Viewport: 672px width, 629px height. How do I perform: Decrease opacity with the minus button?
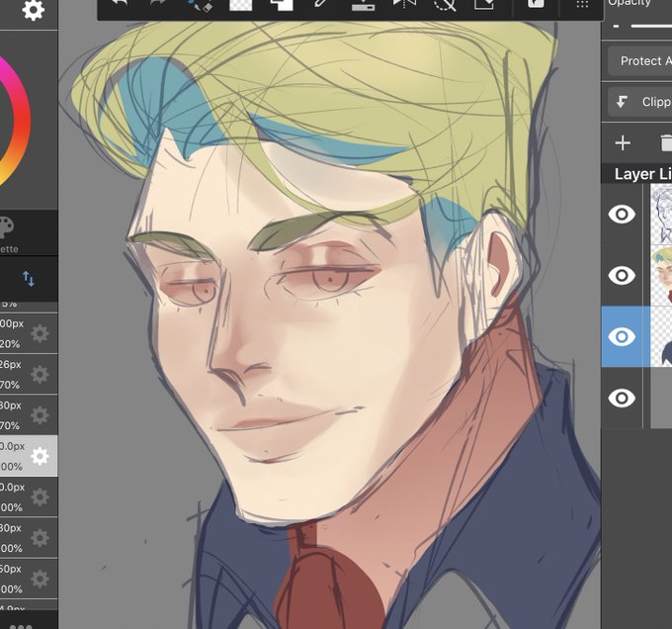[616, 26]
